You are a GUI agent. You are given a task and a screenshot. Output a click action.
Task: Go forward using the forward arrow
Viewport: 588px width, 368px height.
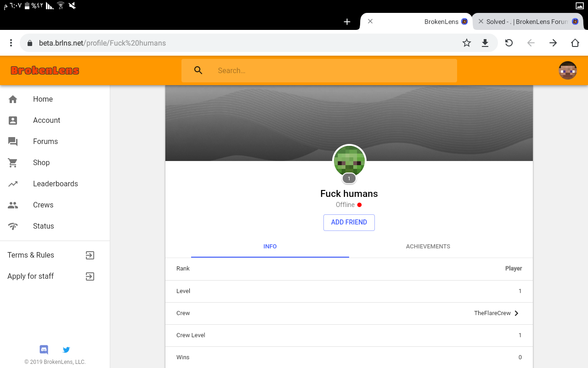point(553,43)
